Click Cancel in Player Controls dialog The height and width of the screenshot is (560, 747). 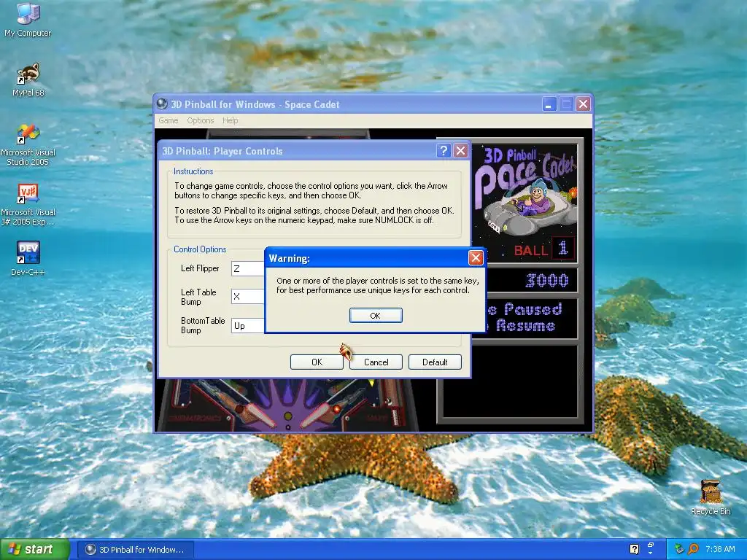[x=376, y=362]
